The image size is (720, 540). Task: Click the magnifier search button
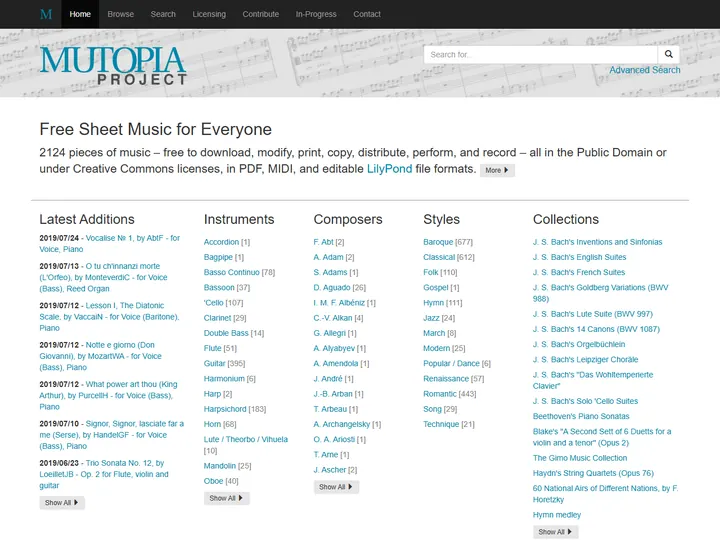click(669, 54)
